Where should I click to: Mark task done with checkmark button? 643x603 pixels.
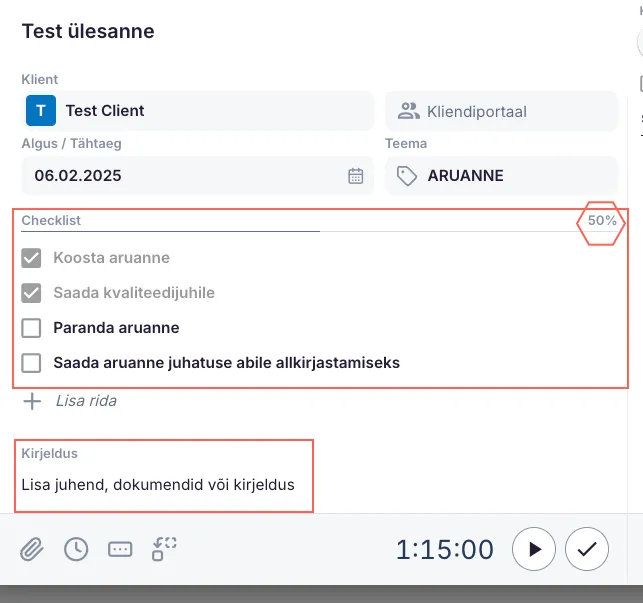pos(586,549)
